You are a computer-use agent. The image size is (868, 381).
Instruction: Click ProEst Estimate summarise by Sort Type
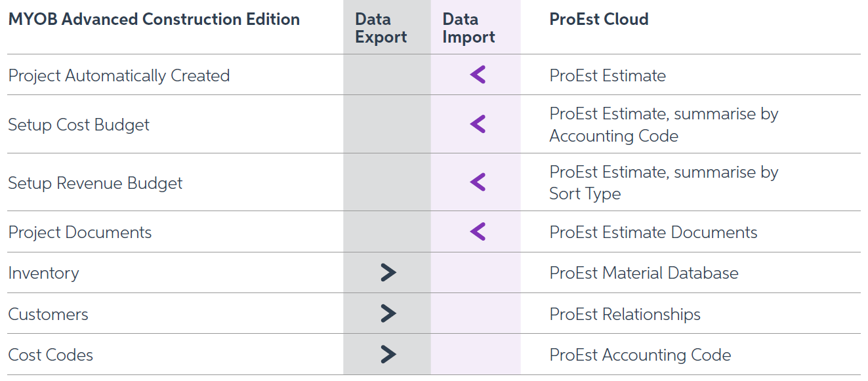664,182
